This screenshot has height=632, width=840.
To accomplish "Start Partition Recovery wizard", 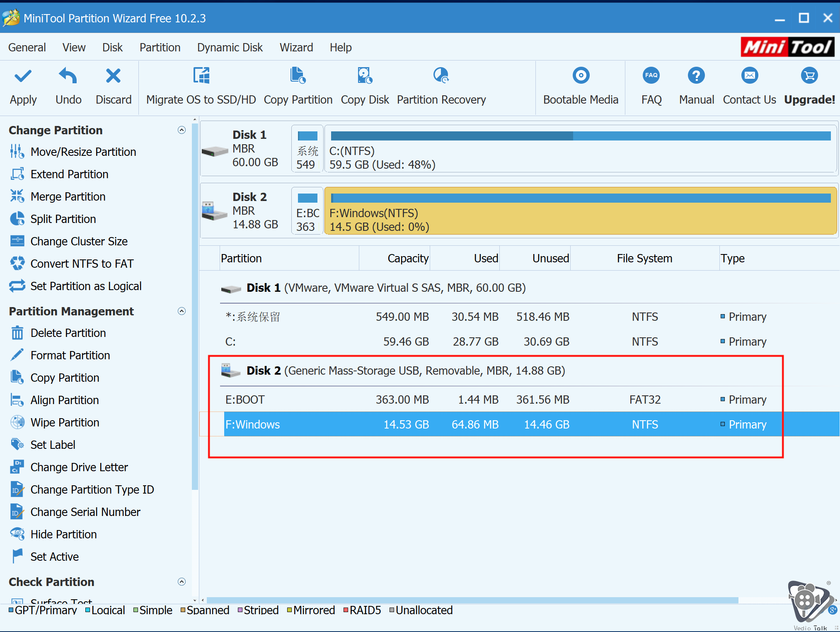I will [x=441, y=87].
